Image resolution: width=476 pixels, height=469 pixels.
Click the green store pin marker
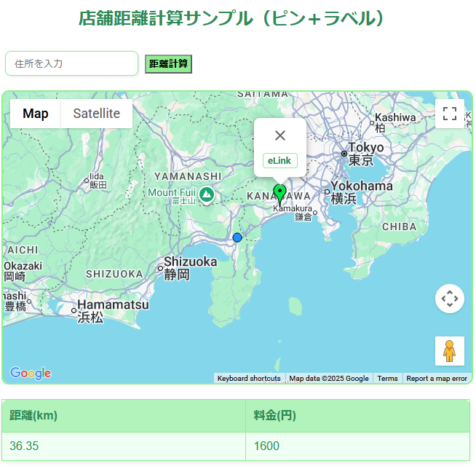click(x=279, y=194)
